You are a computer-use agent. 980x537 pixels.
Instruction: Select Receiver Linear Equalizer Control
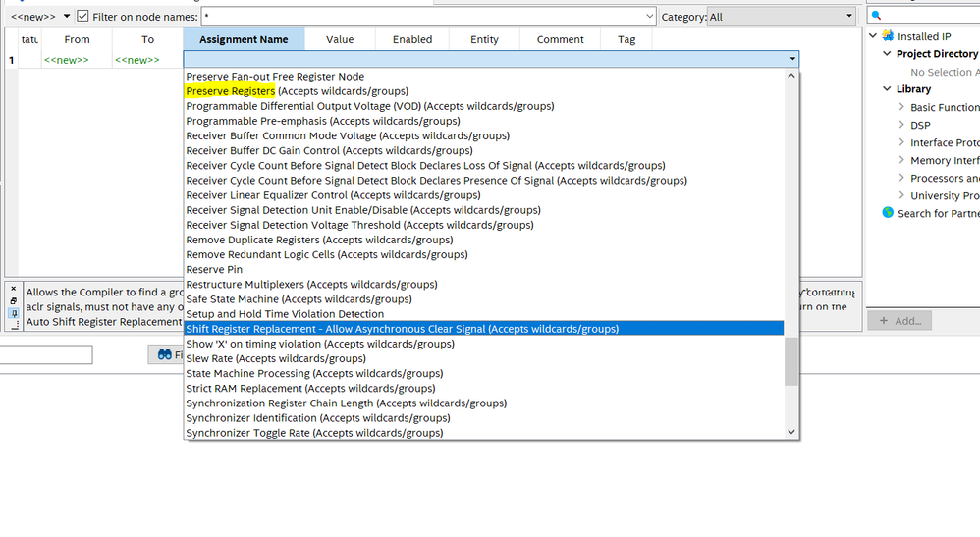point(484,195)
